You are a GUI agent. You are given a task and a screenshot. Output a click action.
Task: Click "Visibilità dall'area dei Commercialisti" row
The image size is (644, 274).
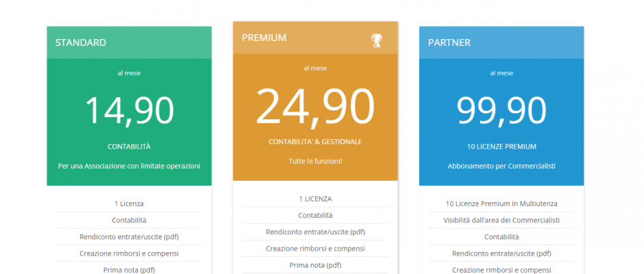[x=501, y=220]
